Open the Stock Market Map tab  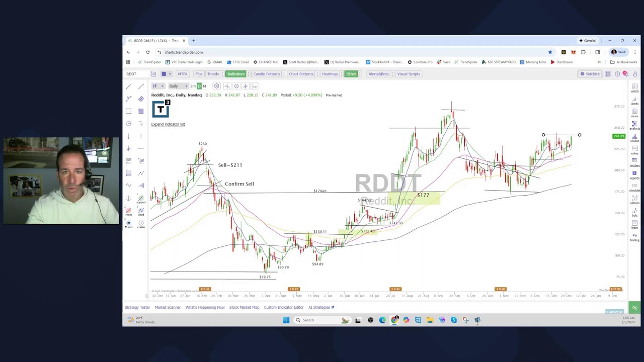[x=244, y=307]
